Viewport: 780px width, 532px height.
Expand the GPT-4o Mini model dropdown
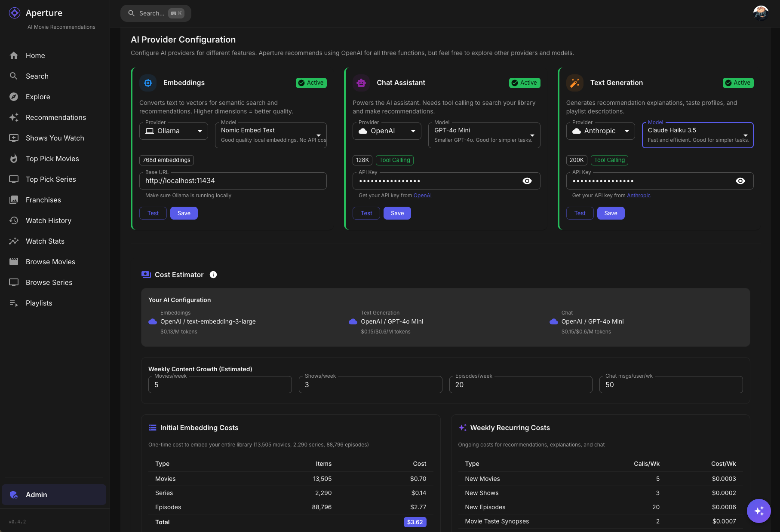point(484,135)
